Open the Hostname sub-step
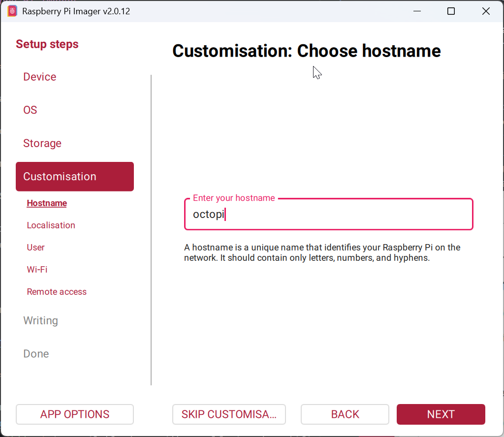The image size is (504, 437). (47, 203)
